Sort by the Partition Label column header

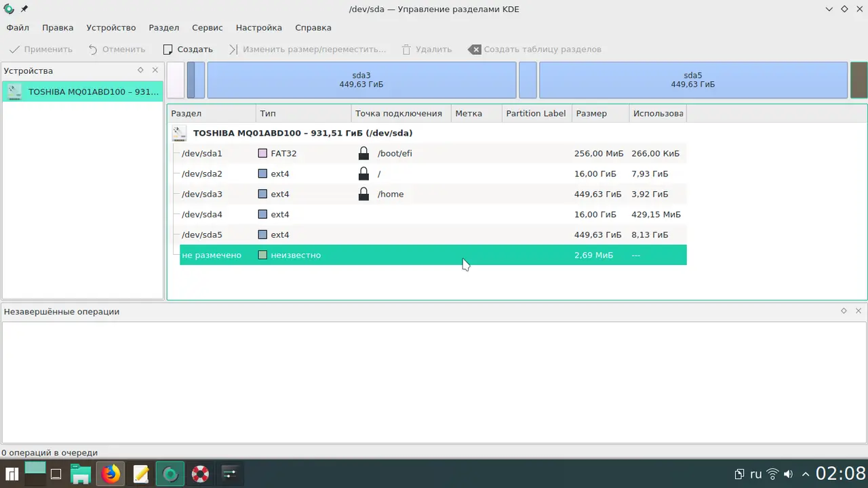coord(537,113)
